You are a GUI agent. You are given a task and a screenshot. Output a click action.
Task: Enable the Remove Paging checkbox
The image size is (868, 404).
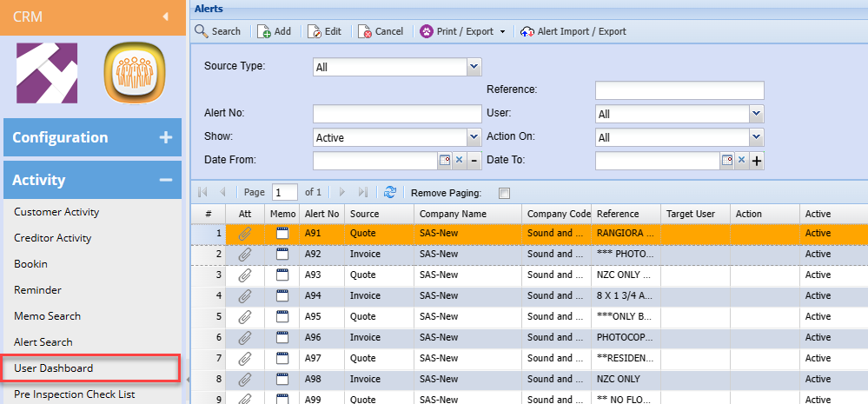click(505, 193)
